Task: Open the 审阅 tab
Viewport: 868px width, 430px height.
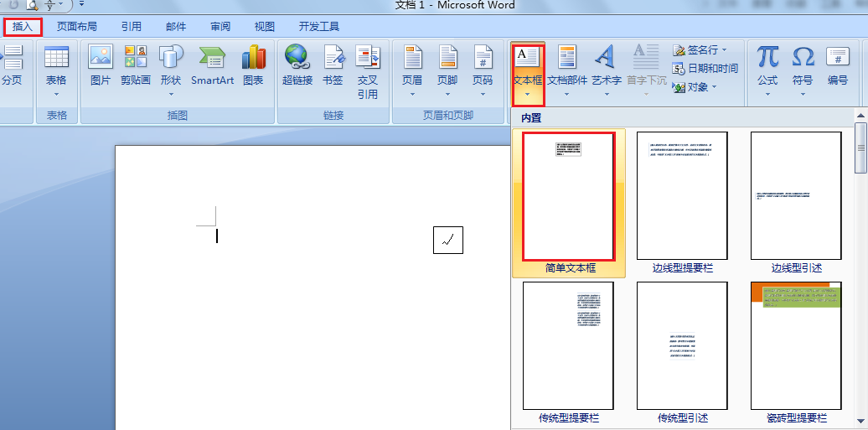Action: (220, 27)
